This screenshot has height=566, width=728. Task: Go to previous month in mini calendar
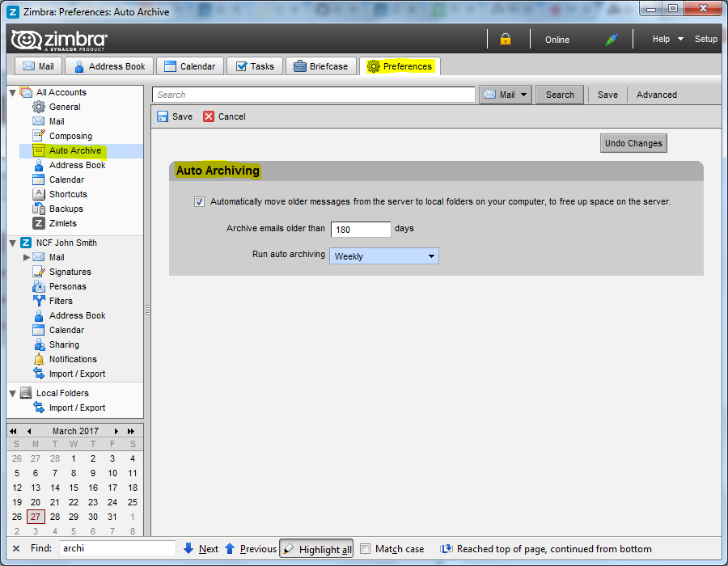pyautogui.click(x=29, y=431)
